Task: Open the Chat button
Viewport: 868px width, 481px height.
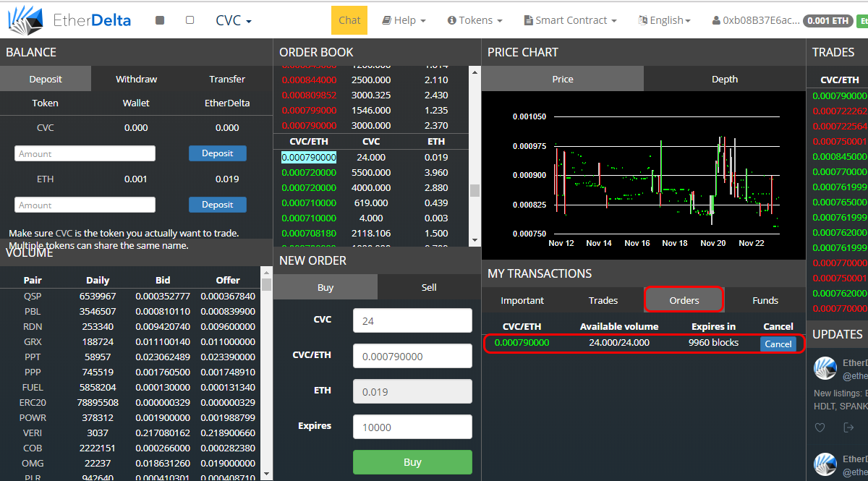Action: pos(349,20)
